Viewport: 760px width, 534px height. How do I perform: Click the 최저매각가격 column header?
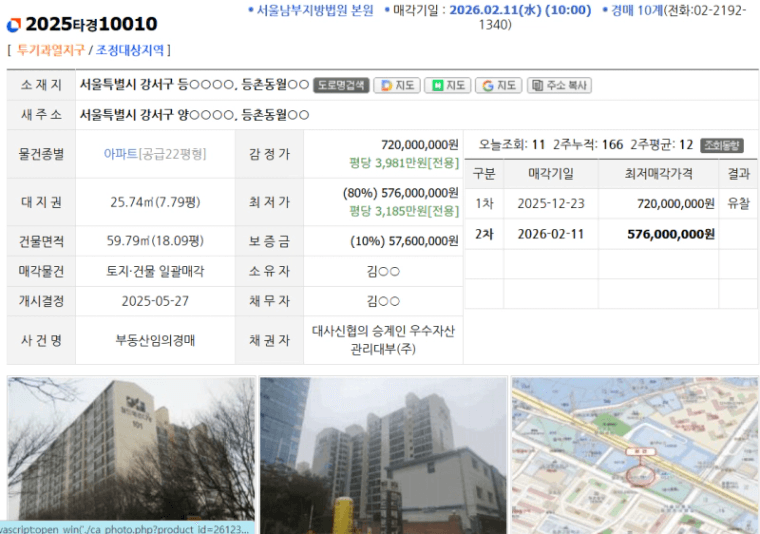coord(659,174)
